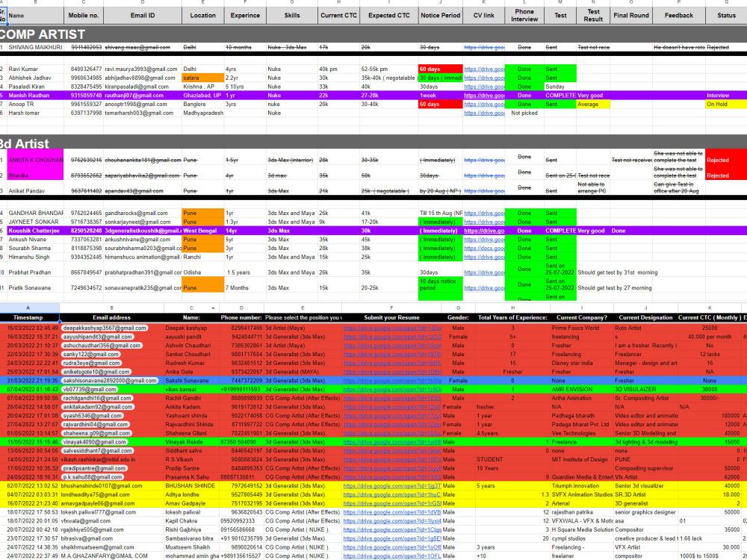Select the 'Triumph innovation' company cell
This screenshot has width=747, height=560.
(x=582, y=486)
